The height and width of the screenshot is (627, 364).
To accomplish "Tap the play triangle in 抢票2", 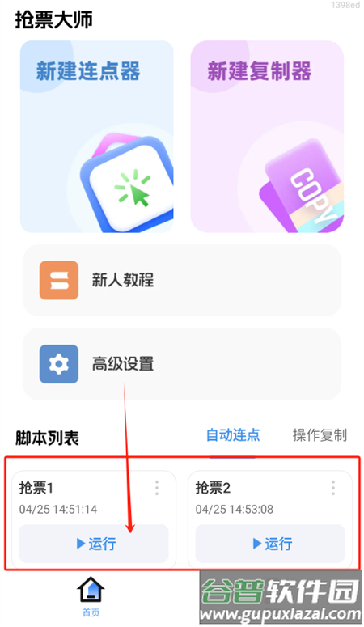I will 257,544.
